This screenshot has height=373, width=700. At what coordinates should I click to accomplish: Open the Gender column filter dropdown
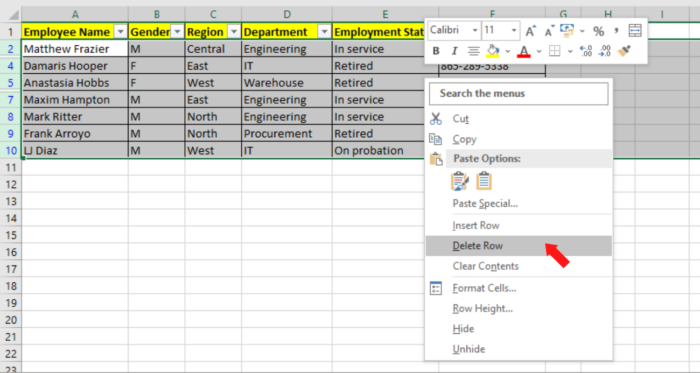click(177, 32)
